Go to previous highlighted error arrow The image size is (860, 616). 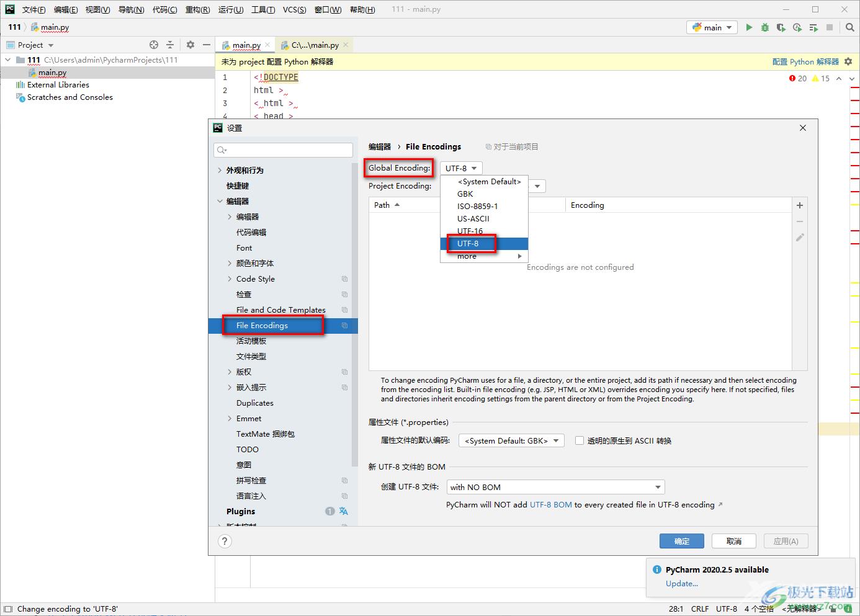click(839, 78)
